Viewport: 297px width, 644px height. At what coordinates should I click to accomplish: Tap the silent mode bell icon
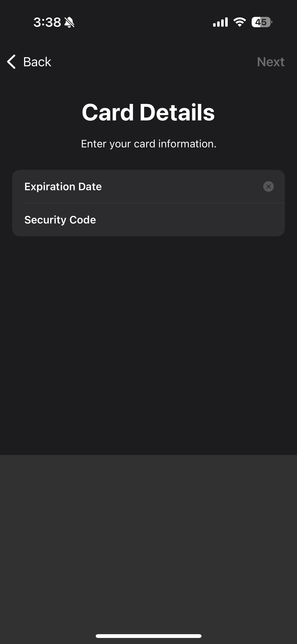click(x=69, y=22)
